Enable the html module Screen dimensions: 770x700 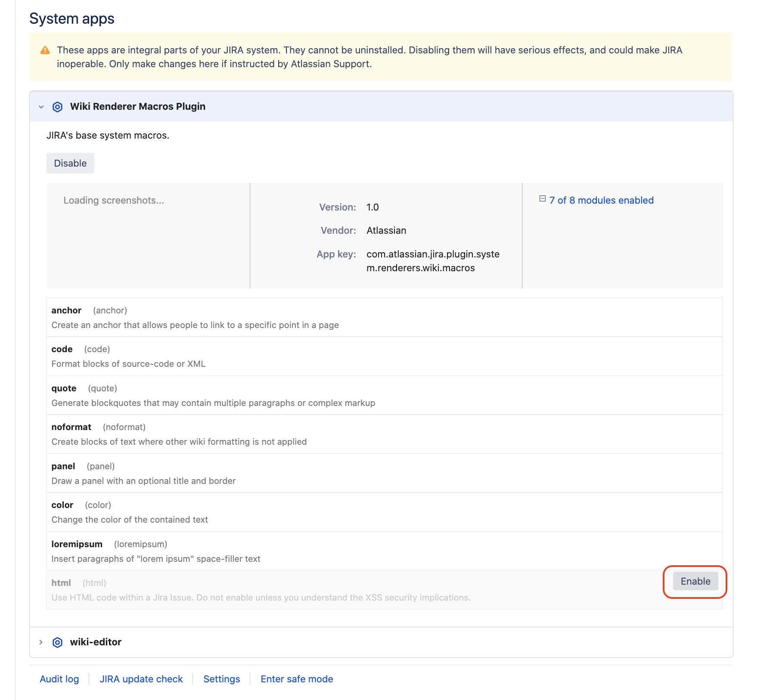coord(695,581)
